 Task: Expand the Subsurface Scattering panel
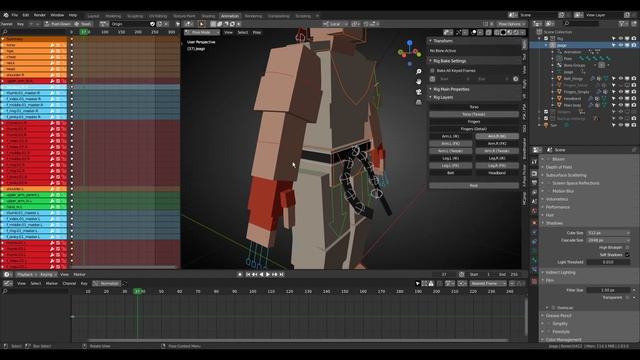566,175
